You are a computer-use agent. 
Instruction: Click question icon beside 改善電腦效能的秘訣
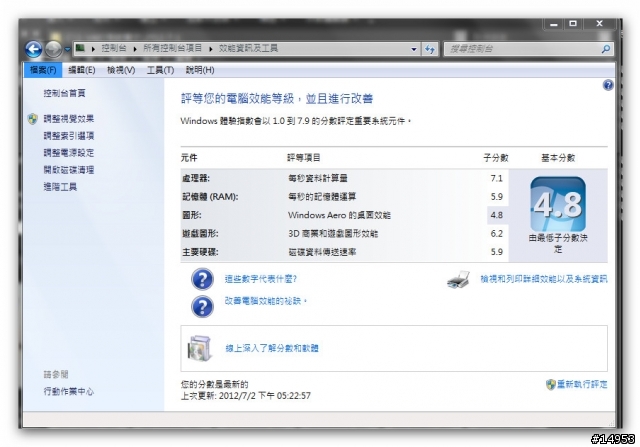(202, 307)
